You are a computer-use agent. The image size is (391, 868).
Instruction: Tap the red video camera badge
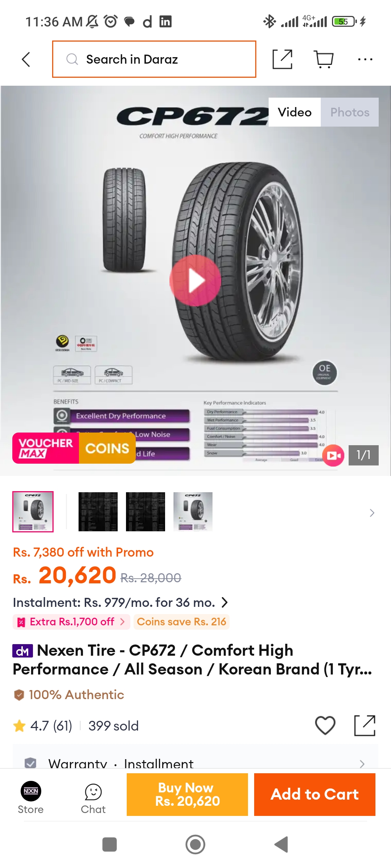coord(333,455)
